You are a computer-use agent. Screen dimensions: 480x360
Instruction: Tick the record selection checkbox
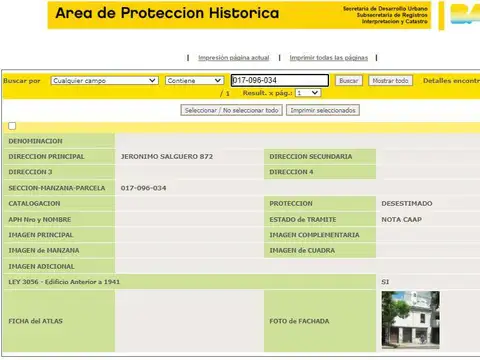[12, 126]
